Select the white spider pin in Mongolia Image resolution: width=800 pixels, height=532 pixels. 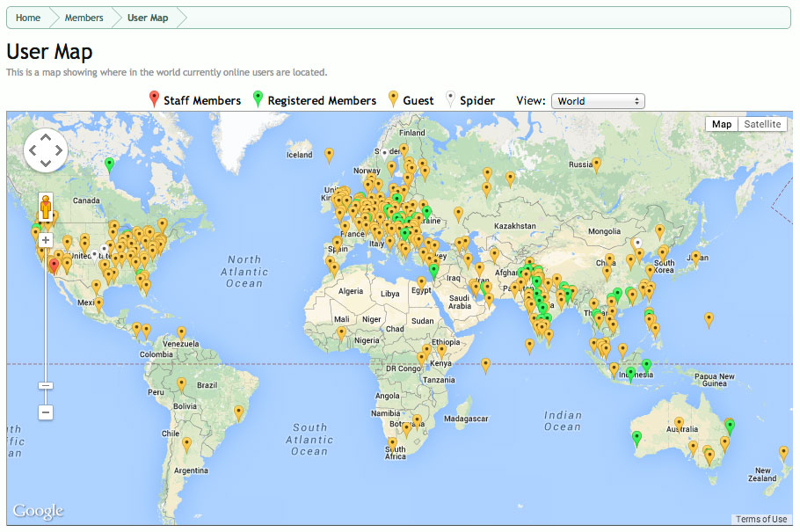(x=638, y=243)
